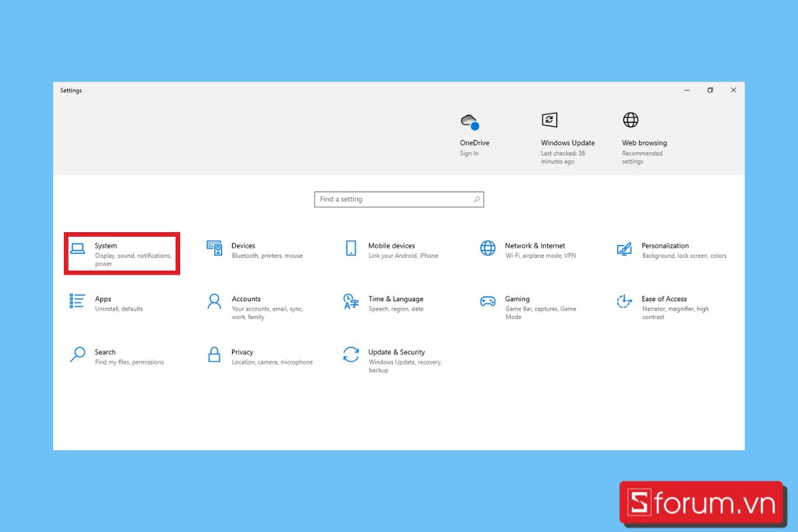Screen dimensions: 798x532
Task: Click the Windows Update label in header
Action: [x=568, y=143]
